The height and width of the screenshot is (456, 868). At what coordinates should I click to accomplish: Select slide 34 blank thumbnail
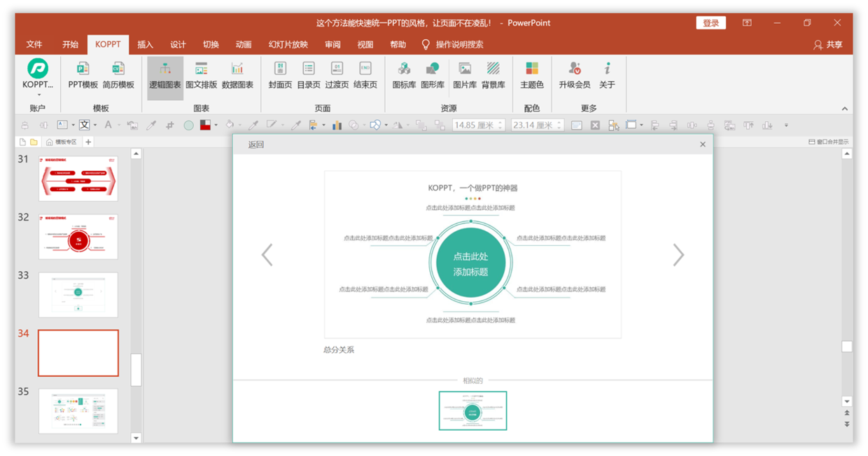78,353
